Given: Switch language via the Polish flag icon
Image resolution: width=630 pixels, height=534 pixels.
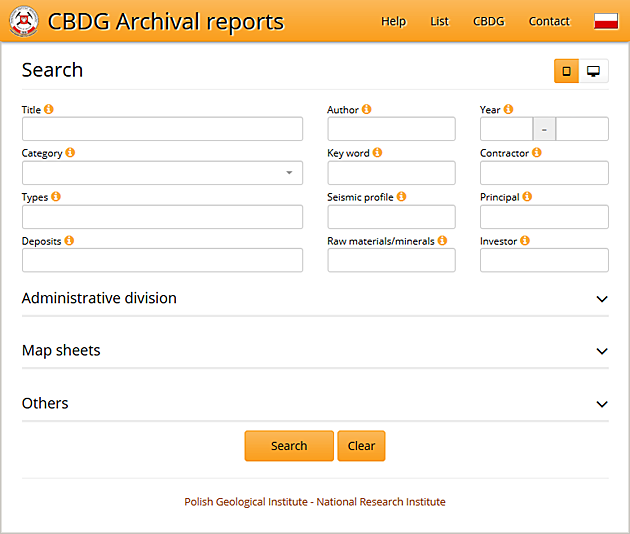Looking at the screenshot, I should 606,21.
